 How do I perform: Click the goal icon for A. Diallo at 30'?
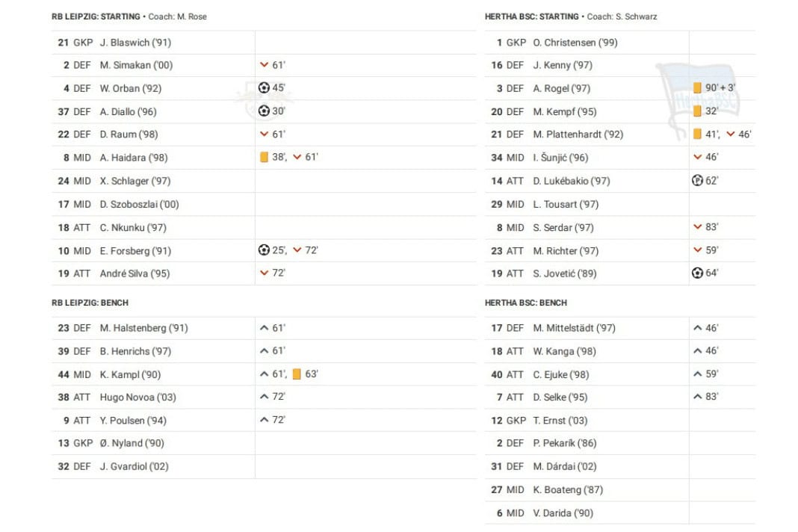[264, 111]
